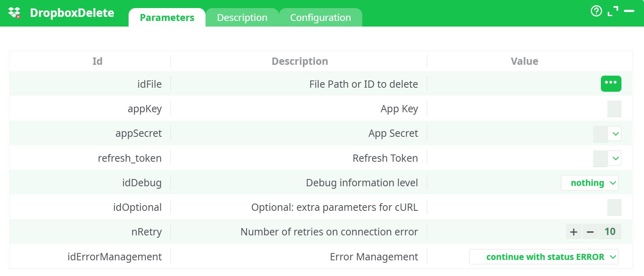
Task: Select the idErrorManagement row id
Action: point(115,257)
